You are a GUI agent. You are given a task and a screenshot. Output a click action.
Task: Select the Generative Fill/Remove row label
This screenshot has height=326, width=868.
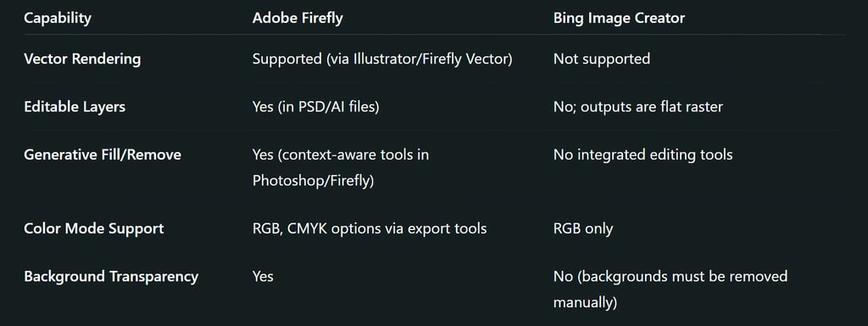click(x=103, y=155)
